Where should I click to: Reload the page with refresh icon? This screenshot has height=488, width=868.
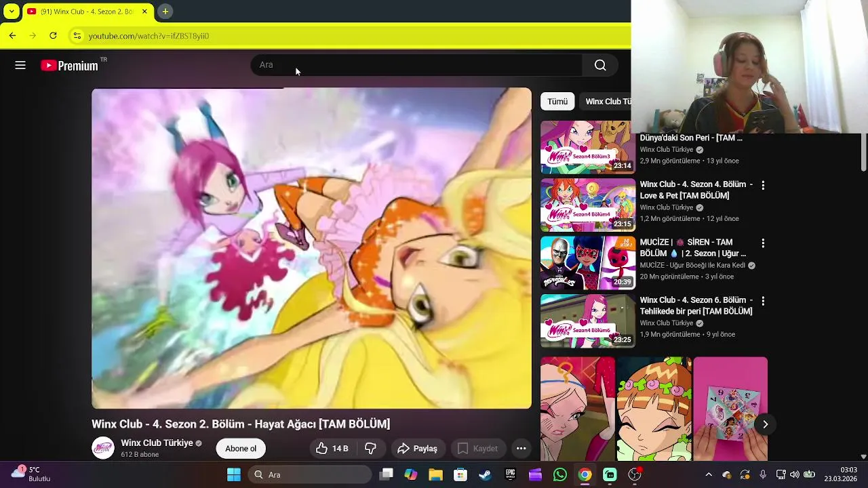point(53,36)
